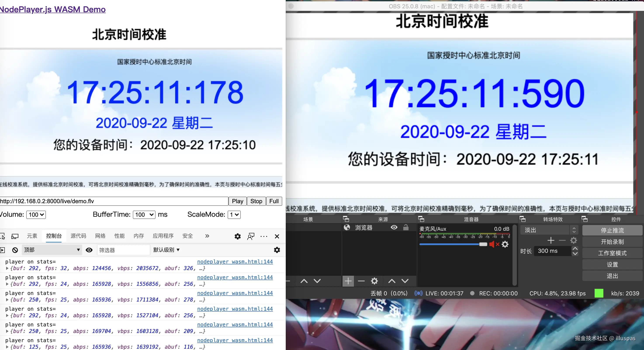Open the BufferTime dropdown

[x=144, y=215]
